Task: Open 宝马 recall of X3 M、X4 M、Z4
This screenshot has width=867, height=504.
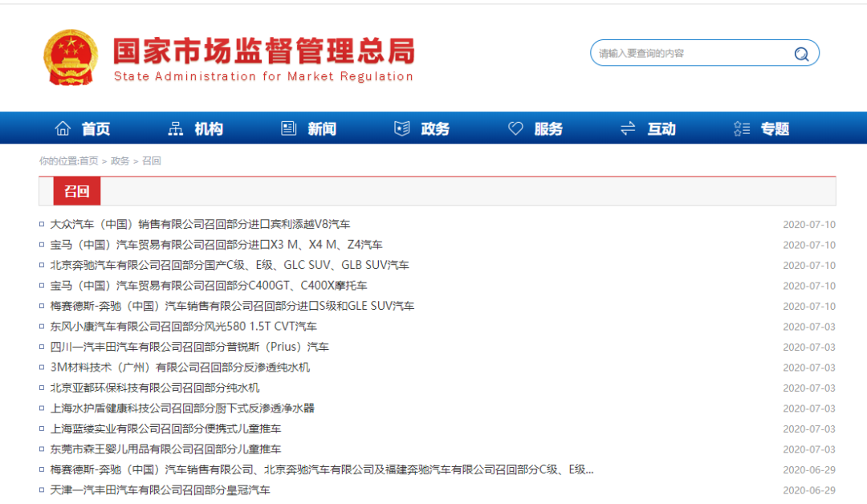Action: point(216,244)
